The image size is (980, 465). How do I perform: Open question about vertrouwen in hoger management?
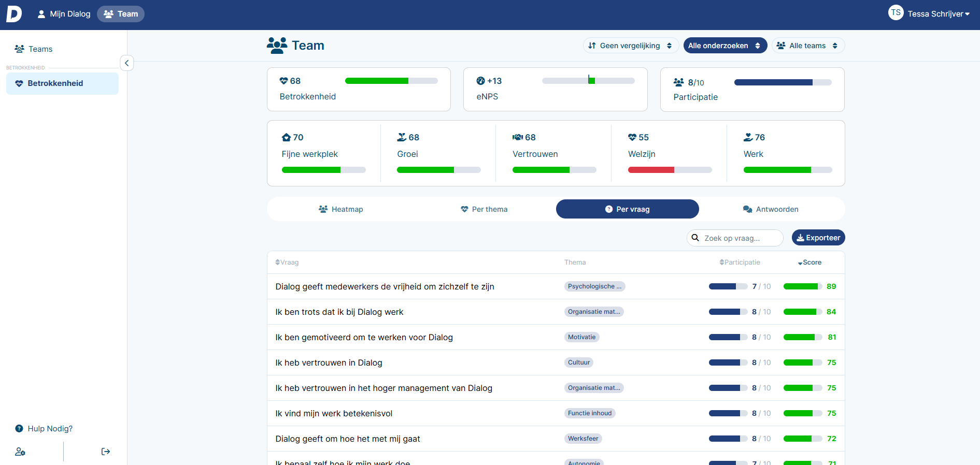[384, 388]
